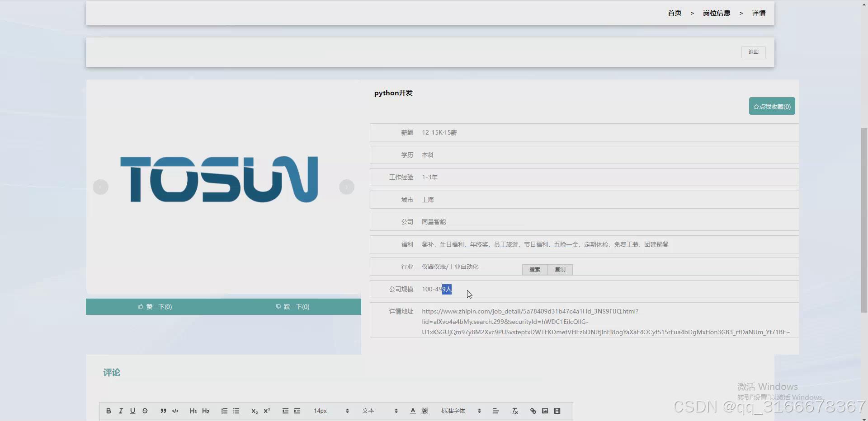Decrease indent in comment editor
The height and width of the screenshot is (421, 868).
coord(285,411)
